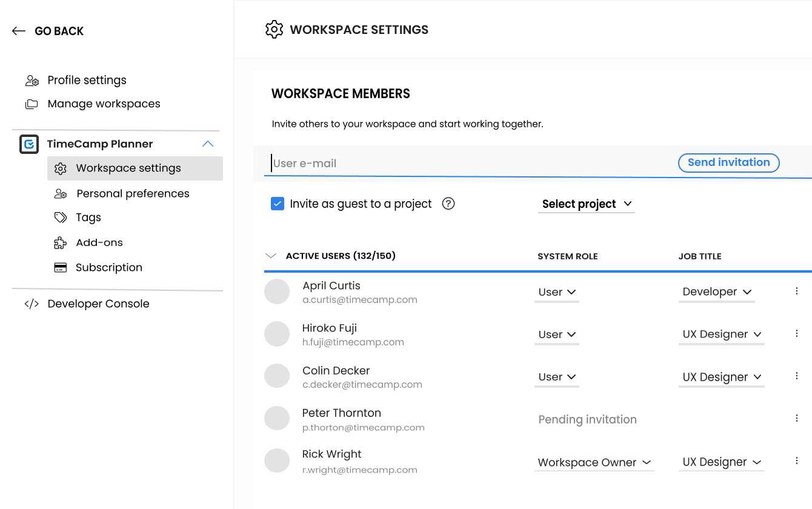Click p.thorton@timecamp.com email

point(364,428)
